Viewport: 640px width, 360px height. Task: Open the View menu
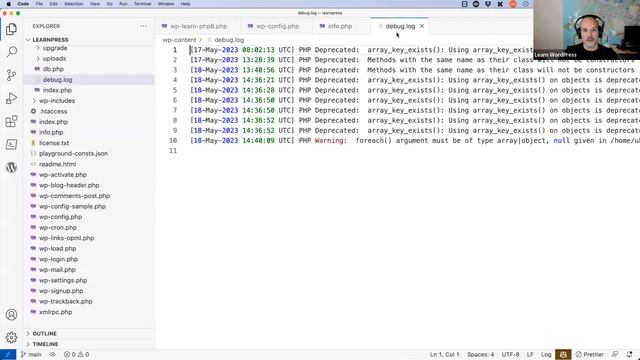[95, 4]
